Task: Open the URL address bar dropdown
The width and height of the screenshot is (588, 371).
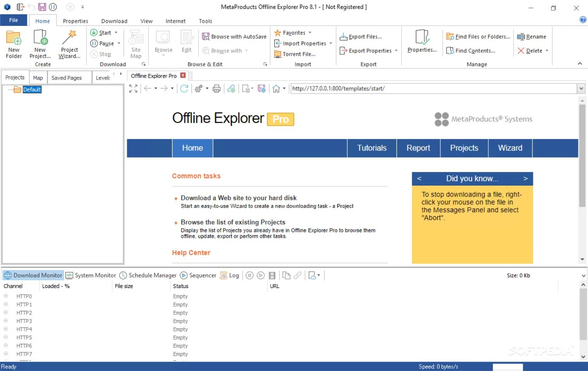Action: pyautogui.click(x=581, y=88)
